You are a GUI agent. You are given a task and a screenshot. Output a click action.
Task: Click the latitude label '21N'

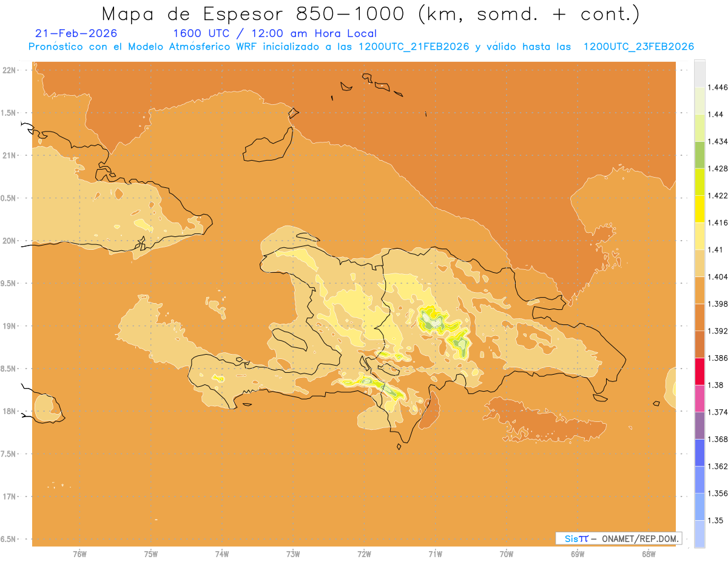click(x=9, y=156)
